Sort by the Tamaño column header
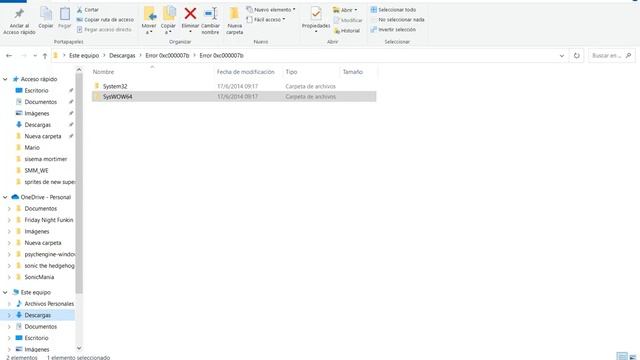The height and width of the screenshot is (360, 640). click(353, 72)
